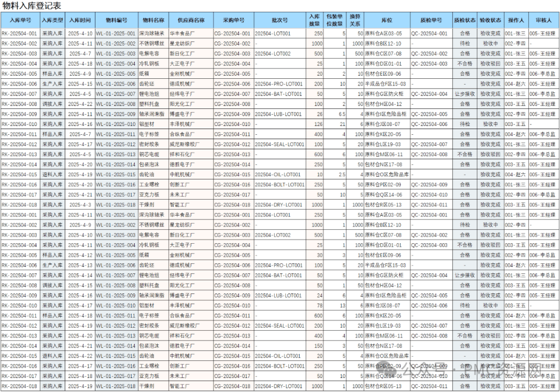Click RK-202504-018 in the 2025-4-3 row
The width and height of the screenshot is (560, 392).
[19, 205]
